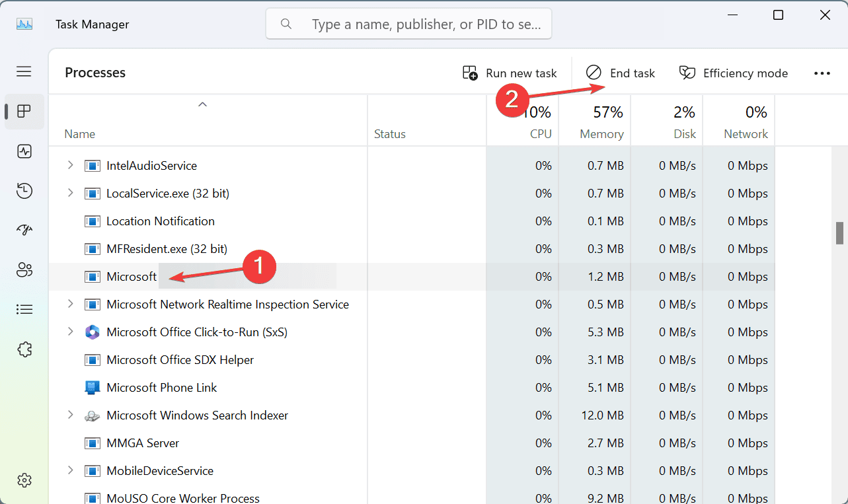Toggle Efficiency mode for selected process

coord(734,73)
